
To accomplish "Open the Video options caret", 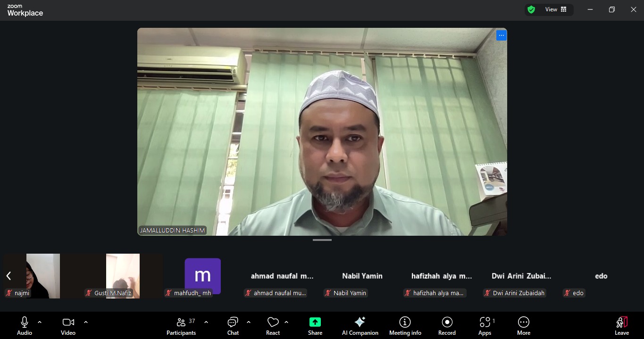I will [86, 322].
